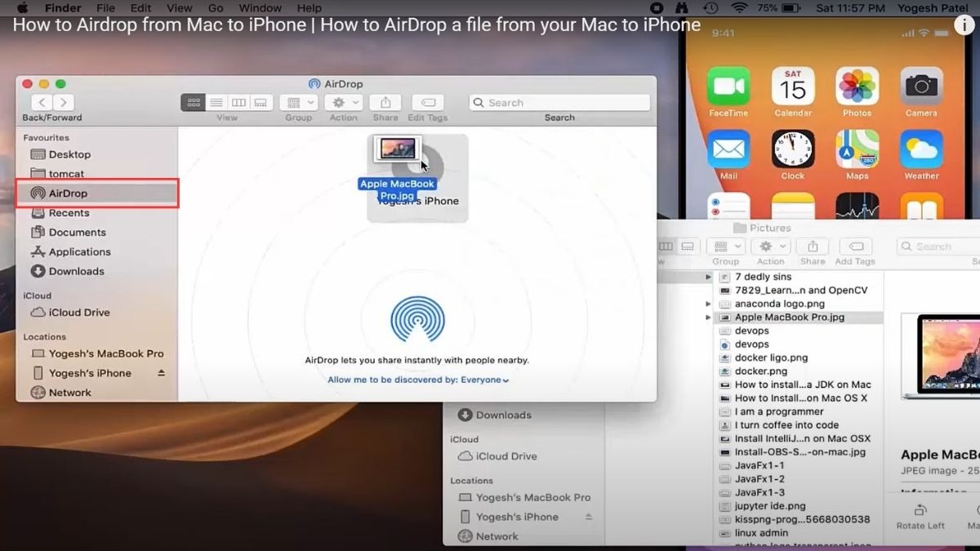Open 'Allow me to be discovered by' dropdown
This screenshot has height=551, width=980.
pyautogui.click(x=418, y=380)
